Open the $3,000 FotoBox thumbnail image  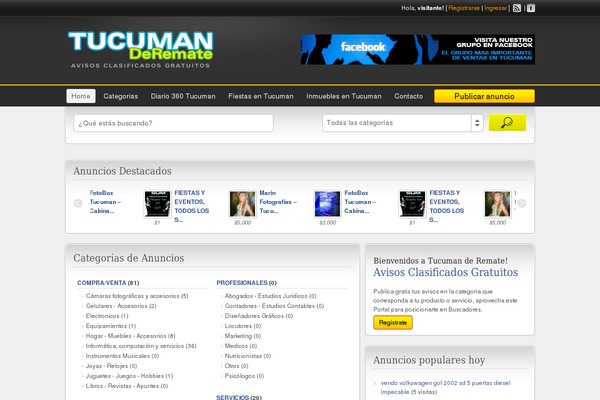point(327,204)
